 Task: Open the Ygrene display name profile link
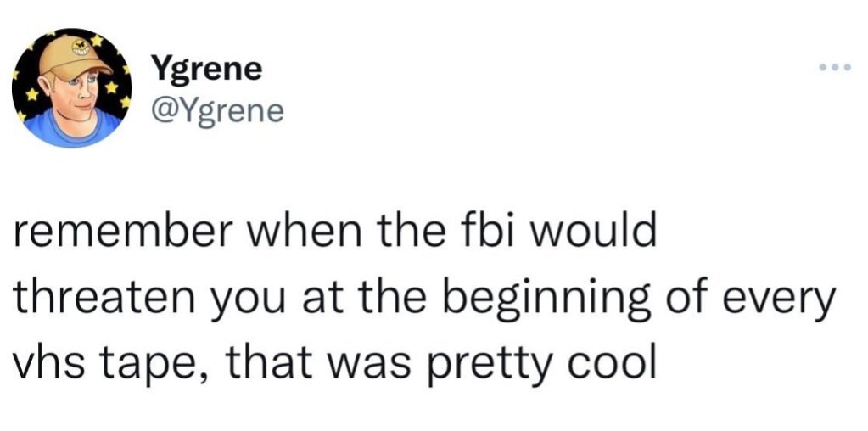click(206, 70)
